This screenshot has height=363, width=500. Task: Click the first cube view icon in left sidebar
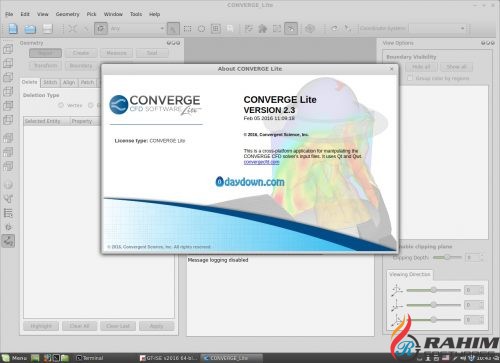coord(8,49)
